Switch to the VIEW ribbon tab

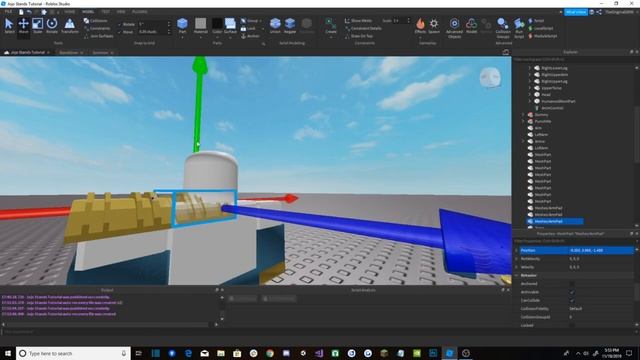pos(121,12)
